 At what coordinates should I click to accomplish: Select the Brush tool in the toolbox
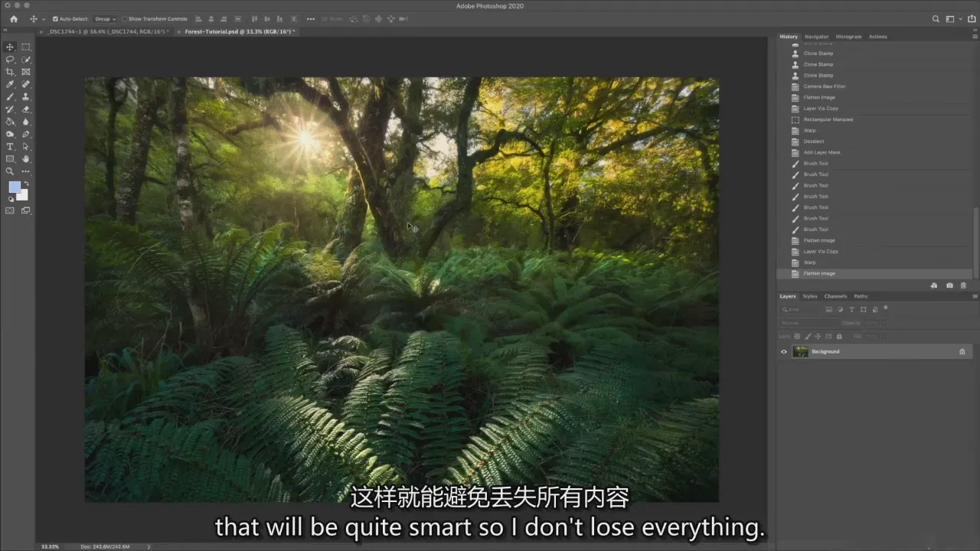[x=10, y=96]
